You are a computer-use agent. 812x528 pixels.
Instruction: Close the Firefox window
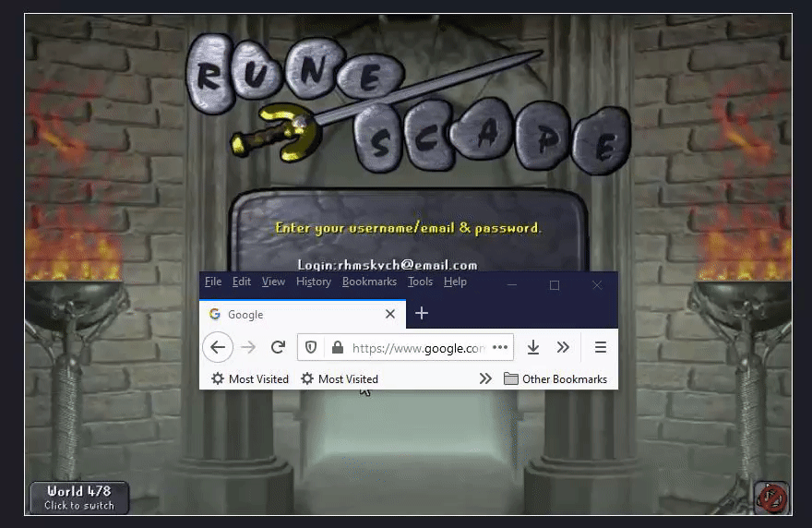(597, 285)
